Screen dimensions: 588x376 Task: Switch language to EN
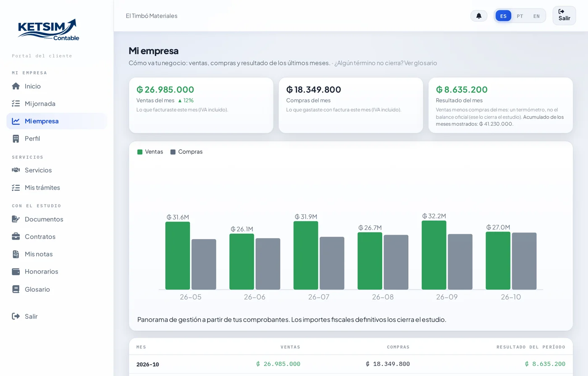[536, 16]
